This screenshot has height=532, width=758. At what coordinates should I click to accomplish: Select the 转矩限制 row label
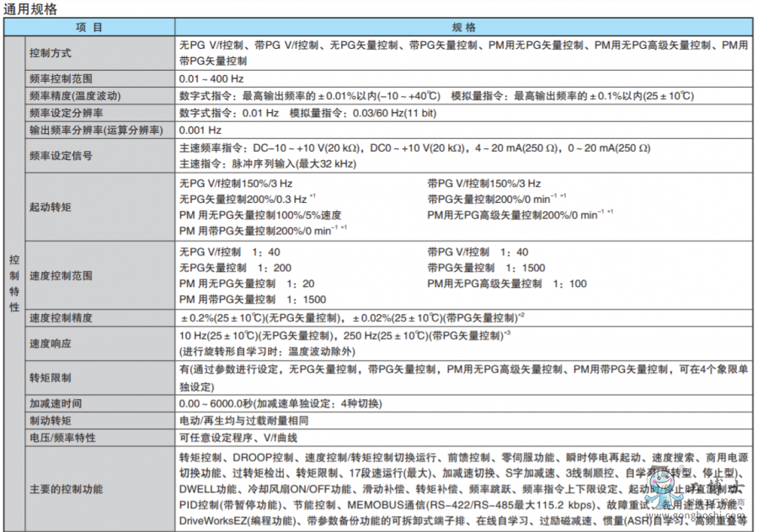click(x=51, y=377)
